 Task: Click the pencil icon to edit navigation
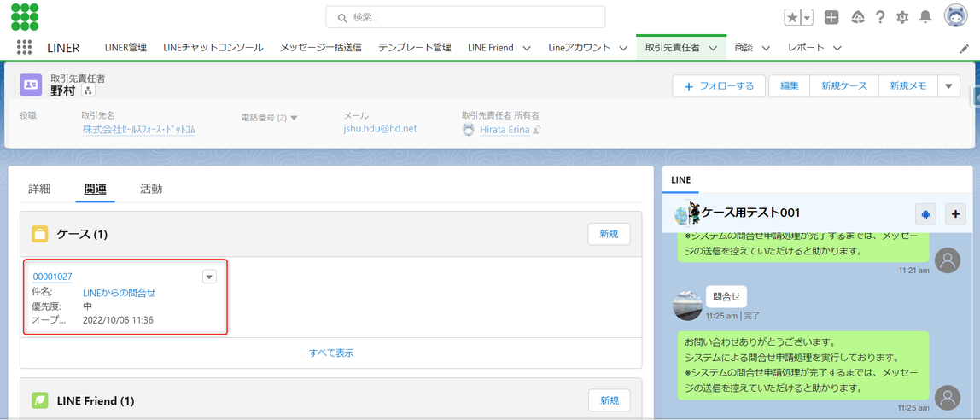(x=964, y=49)
